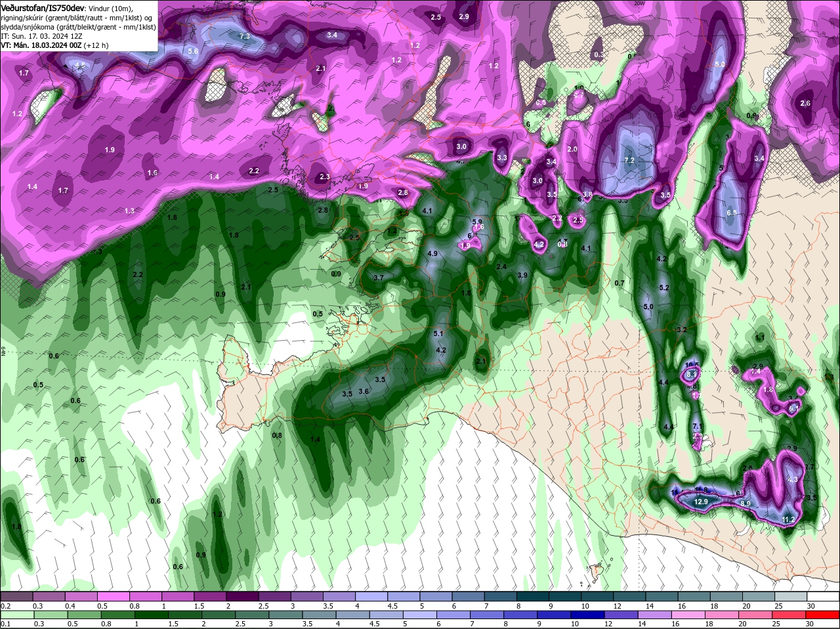The image size is (840, 629).
Task: Click the 7.4 value on the map
Action: [x=755, y=371]
